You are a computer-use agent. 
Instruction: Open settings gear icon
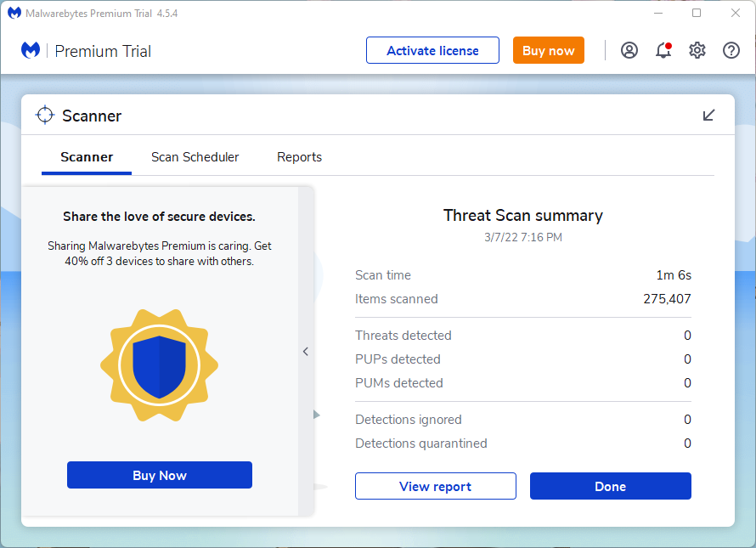(x=697, y=50)
